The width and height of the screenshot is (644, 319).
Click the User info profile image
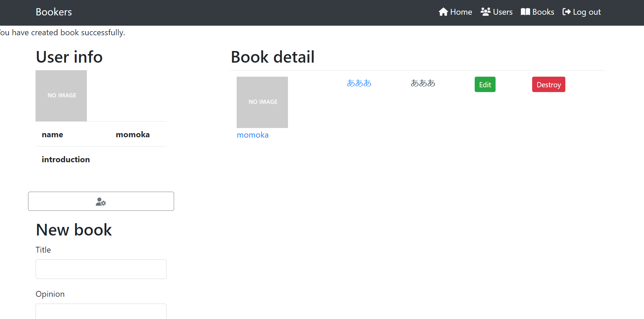[x=61, y=95]
